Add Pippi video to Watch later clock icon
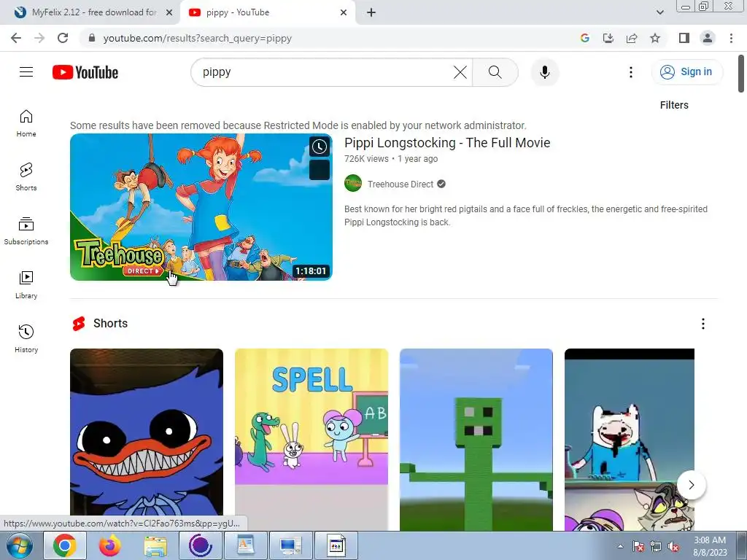This screenshot has width=747, height=560. click(x=320, y=147)
